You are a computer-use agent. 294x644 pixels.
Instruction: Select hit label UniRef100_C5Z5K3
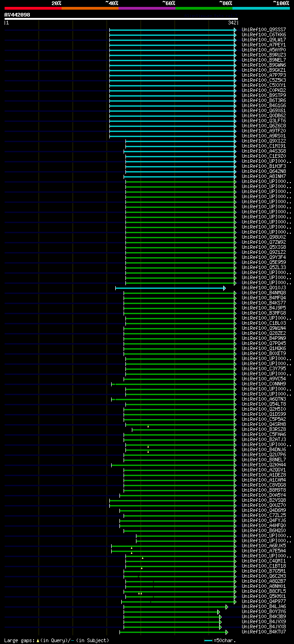(x=264, y=80)
